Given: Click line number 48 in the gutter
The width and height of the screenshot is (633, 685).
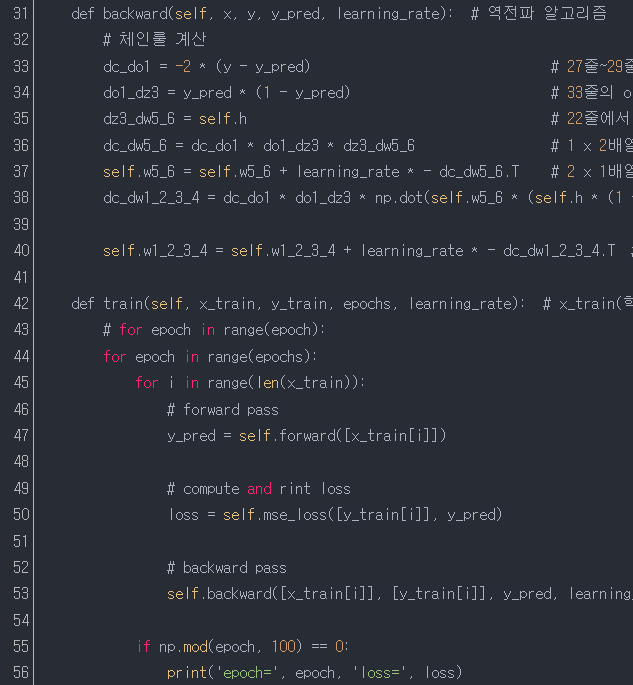Looking at the screenshot, I should 21,461.
